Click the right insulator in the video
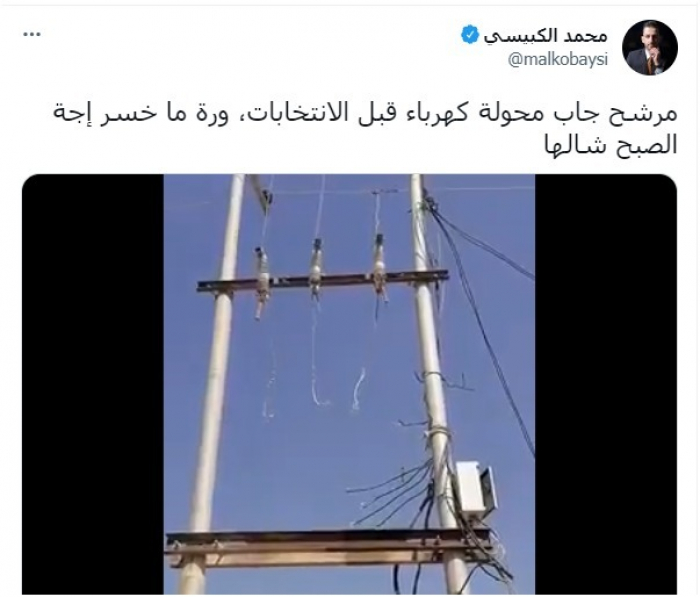Image resolution: width=700 pixels, height=597 pixels. tap(380, 267)
